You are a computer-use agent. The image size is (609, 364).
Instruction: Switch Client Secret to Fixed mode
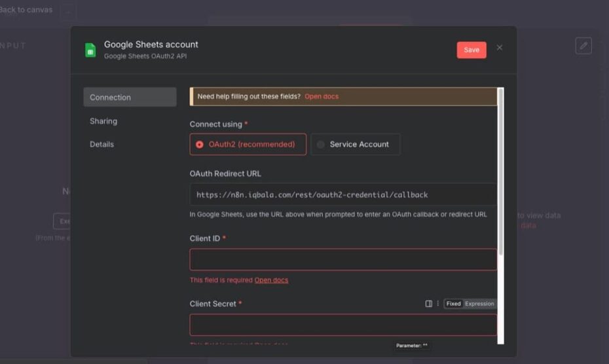pos(453,303)
